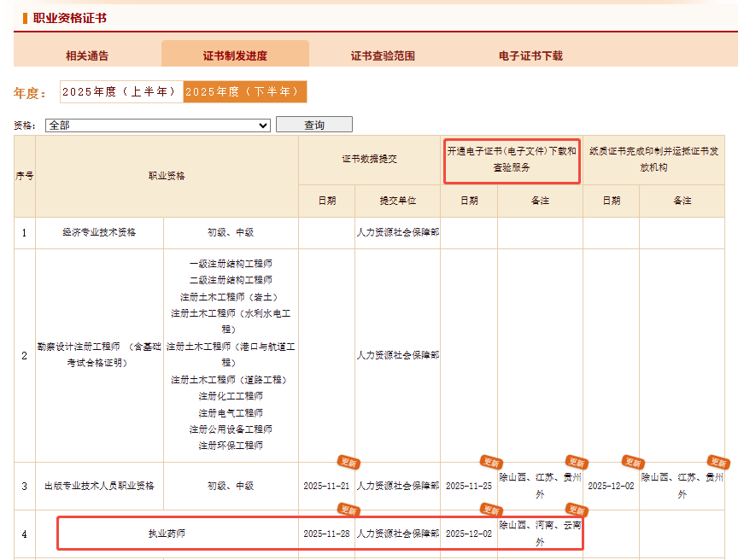Select the 证书制发进度 tab
The height and width of the screenshot is (560, 738).
tap(235, 55)
